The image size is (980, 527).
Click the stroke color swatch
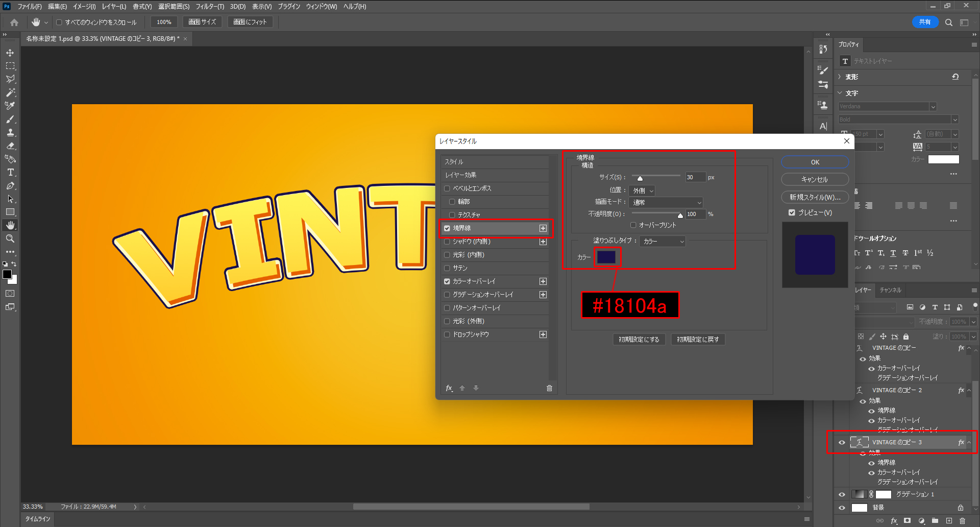click(x=606, y=257)
